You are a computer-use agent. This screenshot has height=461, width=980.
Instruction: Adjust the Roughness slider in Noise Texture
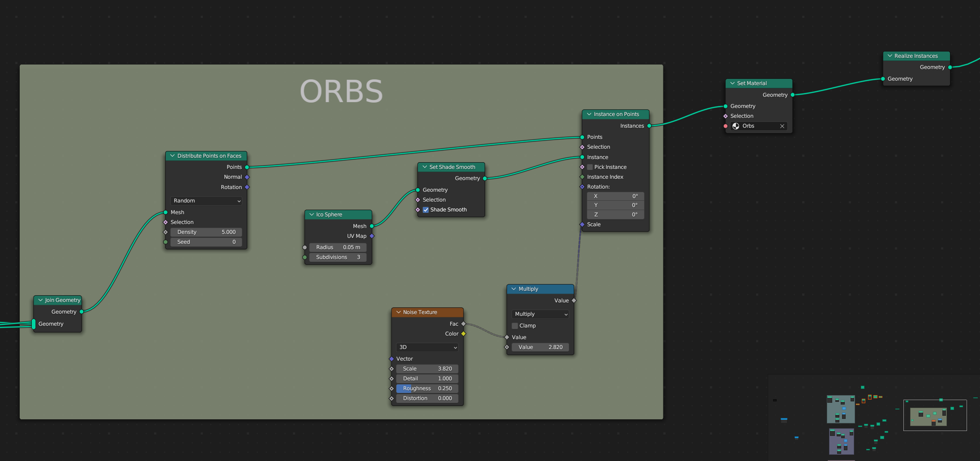427,388
